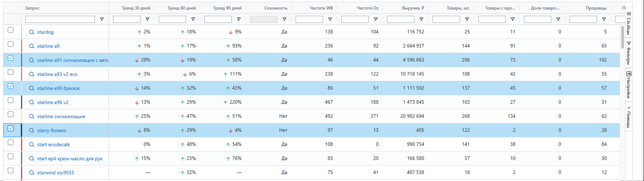Click the blue color bar of starline e96 v2
Screen dimensions: 644x181
22,102
